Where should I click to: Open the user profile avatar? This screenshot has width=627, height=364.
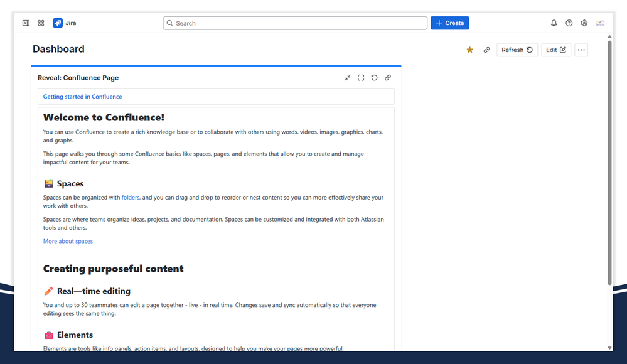(600, 23)
